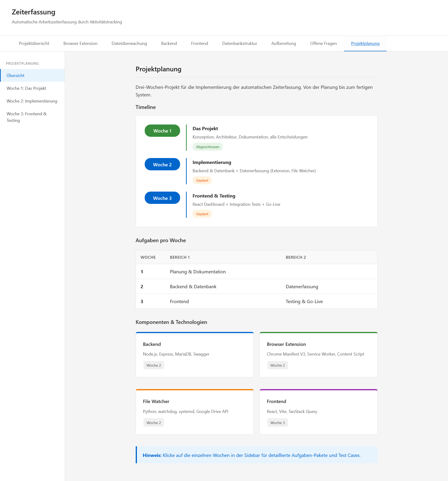Click the blue Woche 3 timeline badge
This screenshot has height=481, width=448.
coord(162,198)
